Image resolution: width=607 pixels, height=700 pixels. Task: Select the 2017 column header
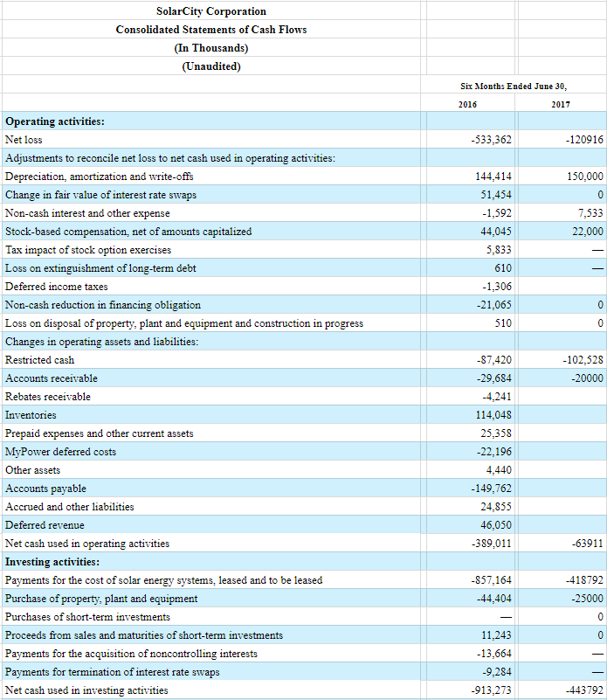[x=560, y=105]
